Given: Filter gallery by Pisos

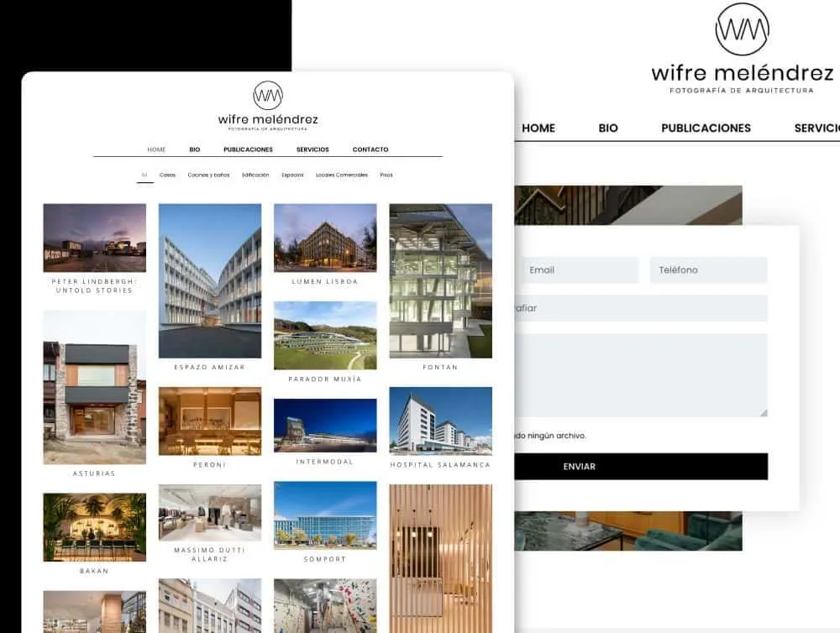Looking at the screenshot, I should (386, 175).
